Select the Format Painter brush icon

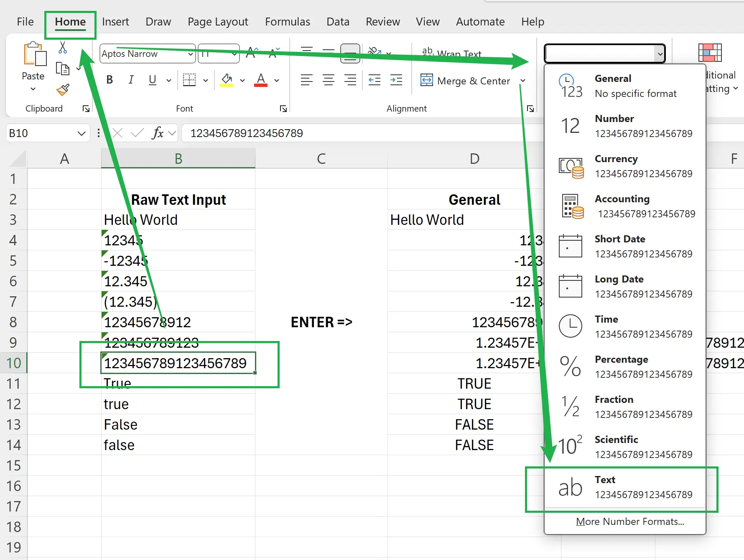click(63, 90)
